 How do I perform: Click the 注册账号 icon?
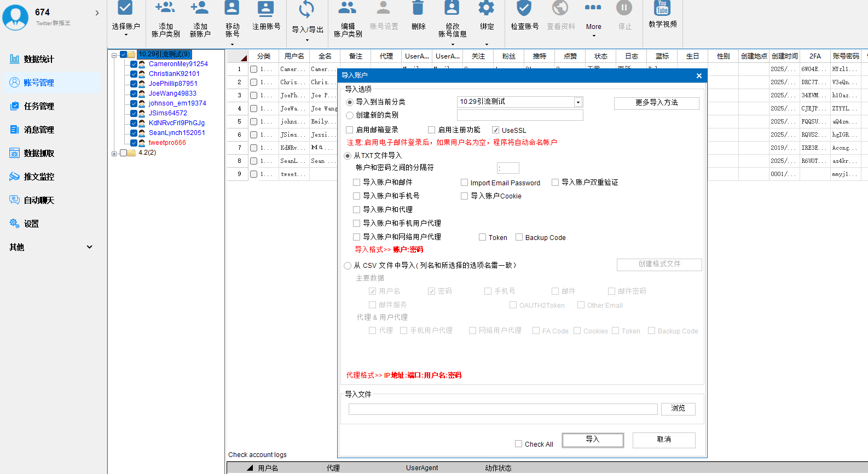[266, 8]
